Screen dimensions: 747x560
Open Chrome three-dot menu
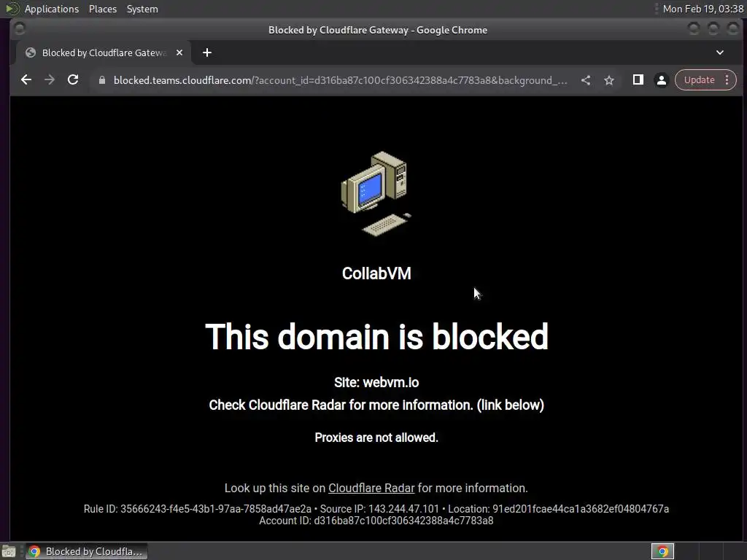pyautogui.click(x=727, y=80)
